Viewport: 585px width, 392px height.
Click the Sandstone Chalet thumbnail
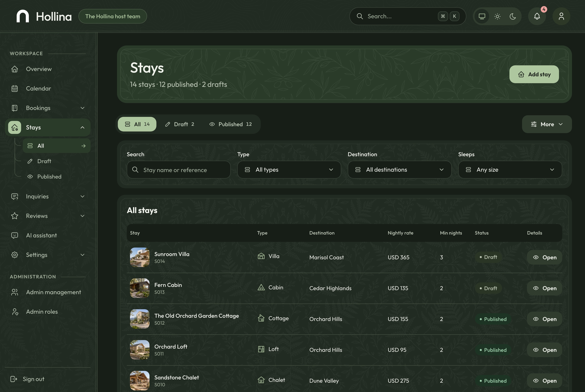click(x=140, y=381)
